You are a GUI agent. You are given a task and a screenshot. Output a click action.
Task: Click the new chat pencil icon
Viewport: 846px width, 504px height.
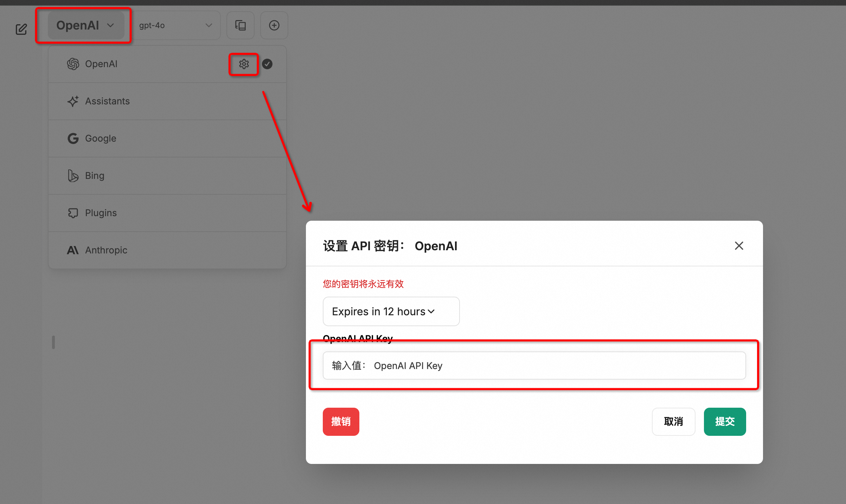(21, 29)
